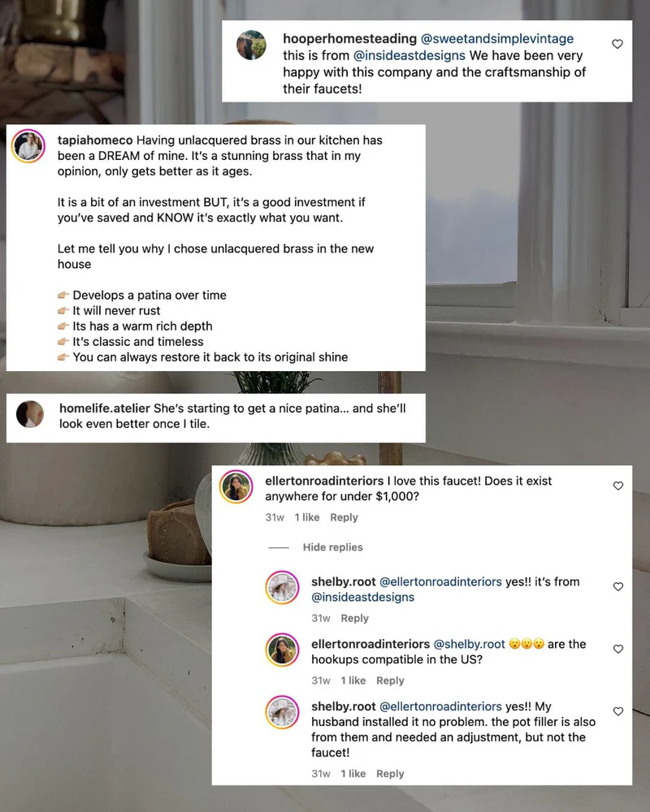This screenshot has width=650, height=812.
Task: Open @insideastdesigns mention in shelby.root reply
Action: 363,597
